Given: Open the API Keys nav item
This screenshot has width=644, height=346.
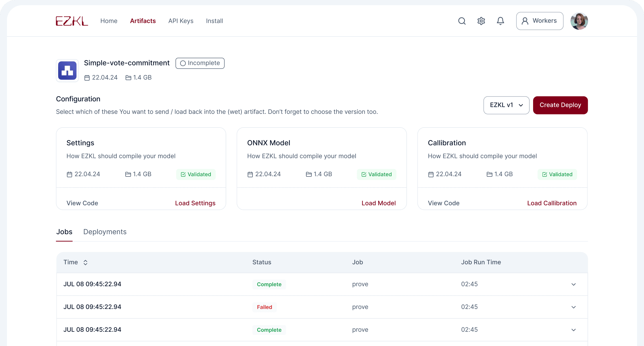Looking at the screenshot, I should click(181, 21).
